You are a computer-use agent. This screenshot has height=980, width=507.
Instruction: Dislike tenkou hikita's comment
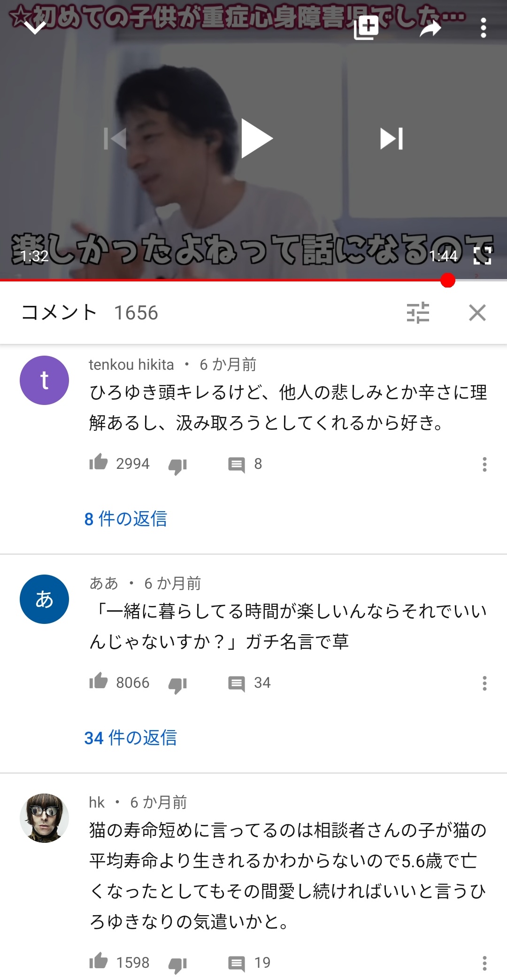[177, 466]
